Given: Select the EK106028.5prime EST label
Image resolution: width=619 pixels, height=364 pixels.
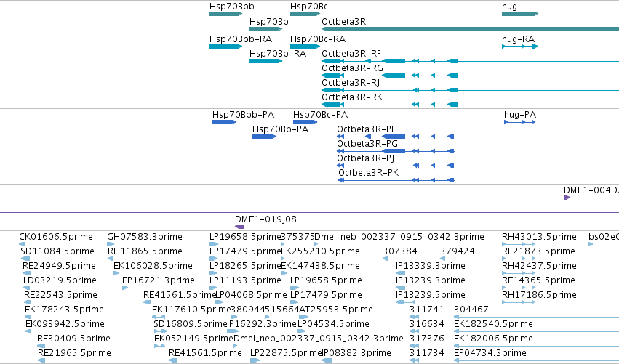Looking at the screenshot, I should point(153,266).
